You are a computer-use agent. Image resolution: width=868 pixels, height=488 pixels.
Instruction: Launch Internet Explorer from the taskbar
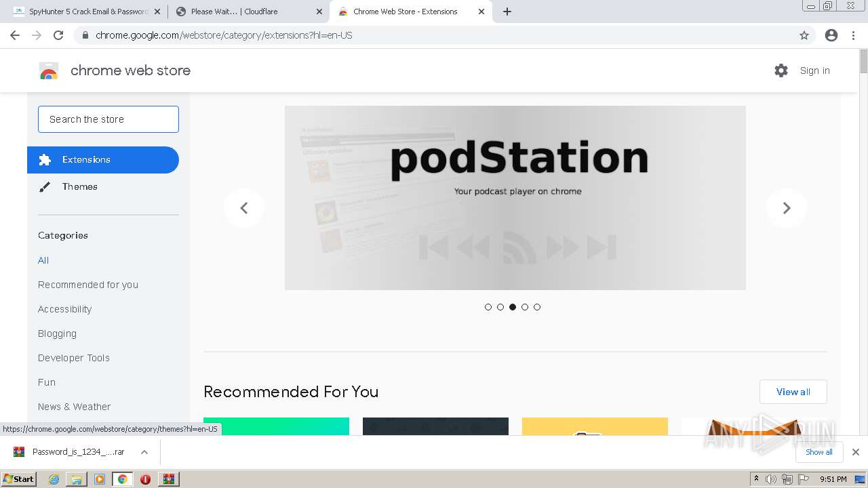[54, 479]
